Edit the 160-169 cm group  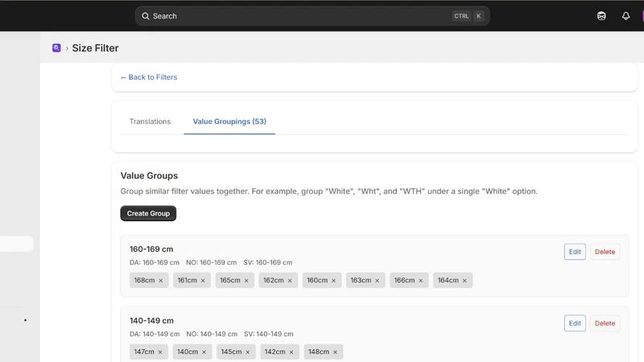click(575, 252)
